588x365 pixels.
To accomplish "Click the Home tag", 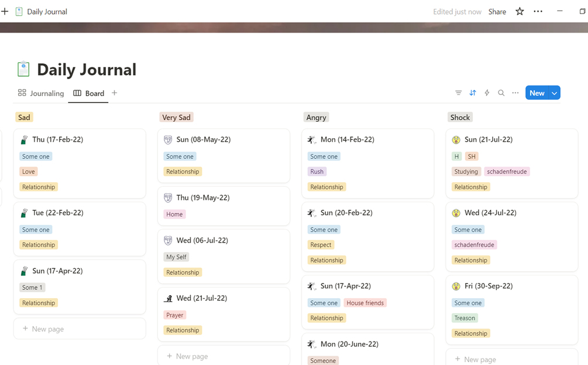I will 174,214.
